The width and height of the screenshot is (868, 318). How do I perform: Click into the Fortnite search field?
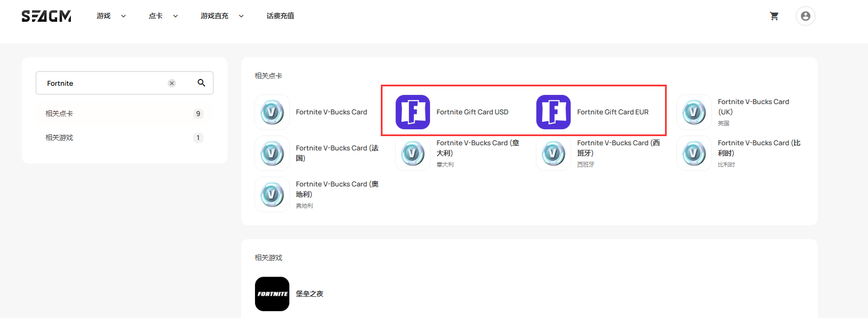103,83
